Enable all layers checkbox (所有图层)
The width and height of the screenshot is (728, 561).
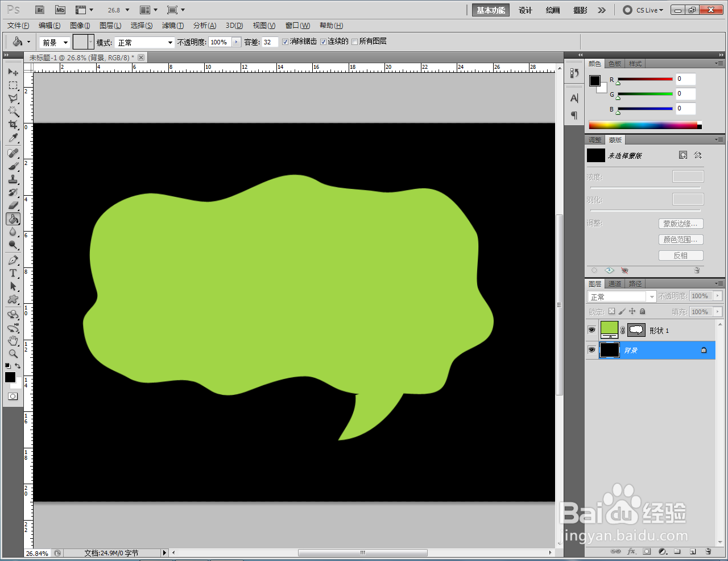pyautogui.click(x=355, y=42)
